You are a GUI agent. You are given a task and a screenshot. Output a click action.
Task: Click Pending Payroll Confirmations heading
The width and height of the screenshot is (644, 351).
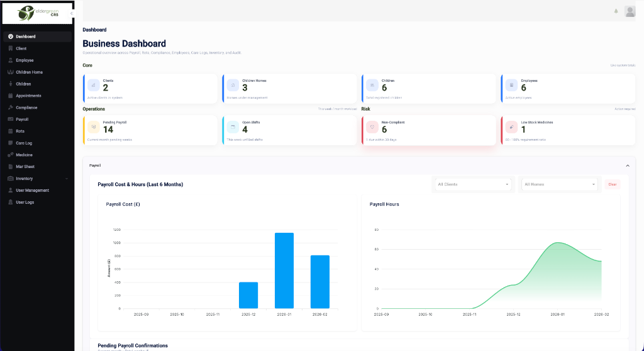point(133,346)
